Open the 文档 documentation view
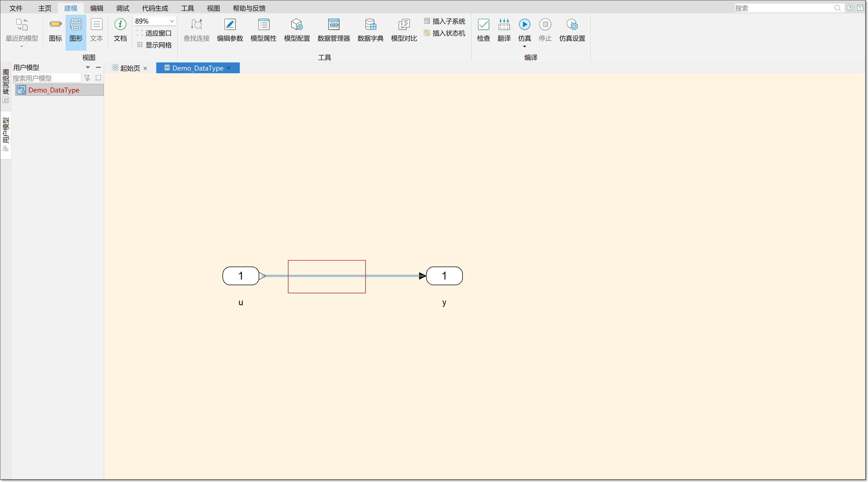This screenshot has height=482, width=868. (120, 30)
